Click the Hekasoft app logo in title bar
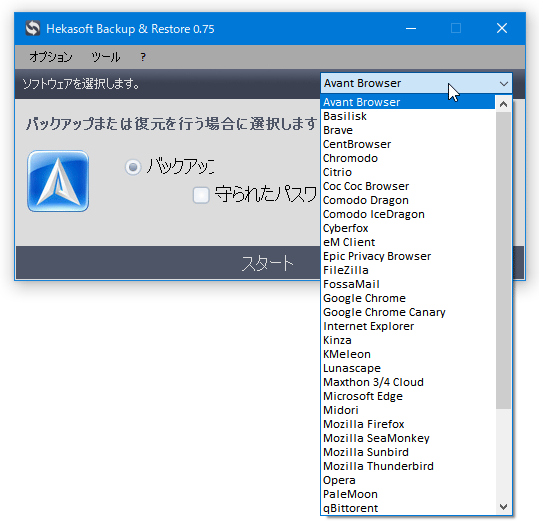The width and height of the screenshot is (539, 526). 33,28
